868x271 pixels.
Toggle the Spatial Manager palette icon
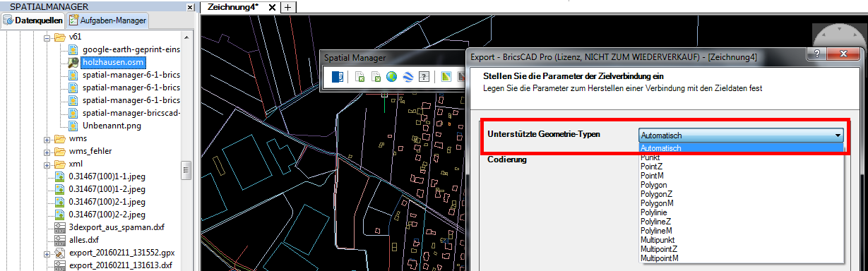pyautogui.click(x=338, y=77)
